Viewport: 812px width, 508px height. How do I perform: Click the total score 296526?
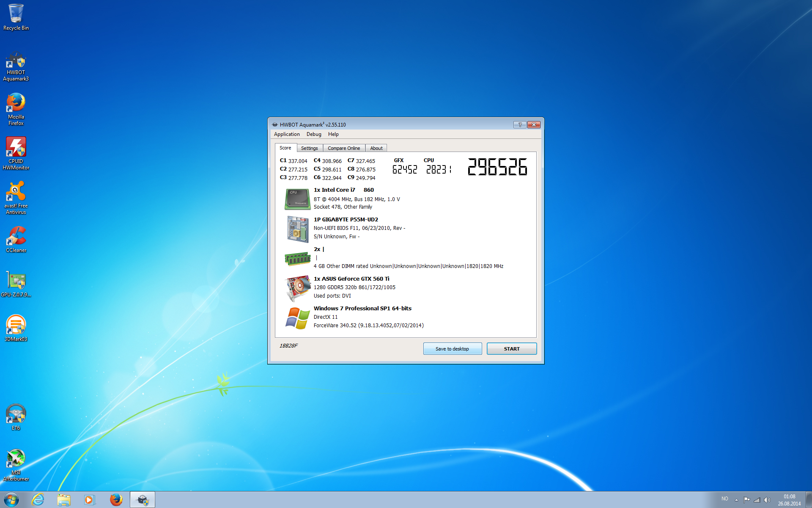497,166
